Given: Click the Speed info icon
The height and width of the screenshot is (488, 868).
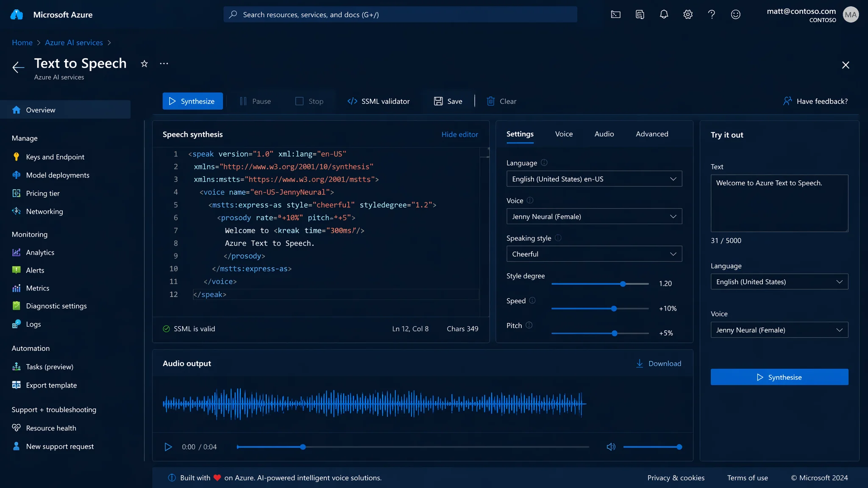Looking at the screenshot, I should [532, 300].
